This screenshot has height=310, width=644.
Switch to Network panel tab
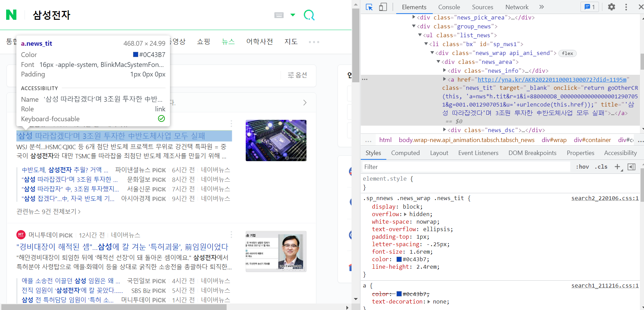517,7
